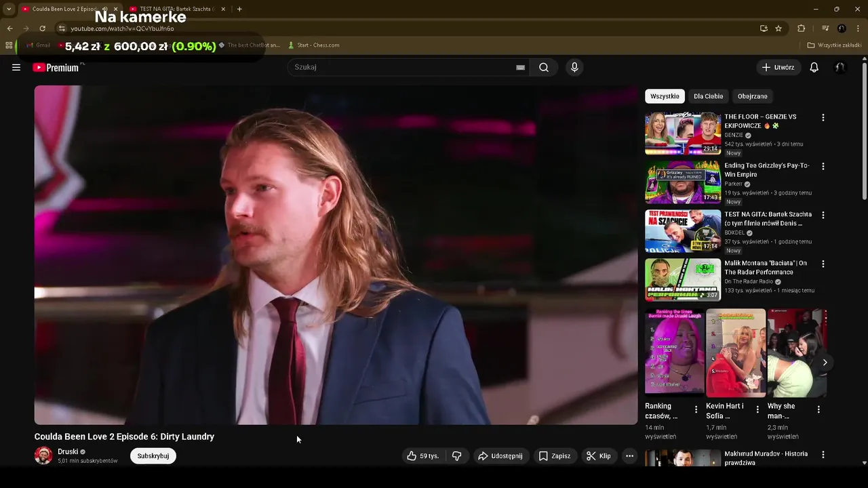Open Start - Chess.com bookmark

[314, 45]
